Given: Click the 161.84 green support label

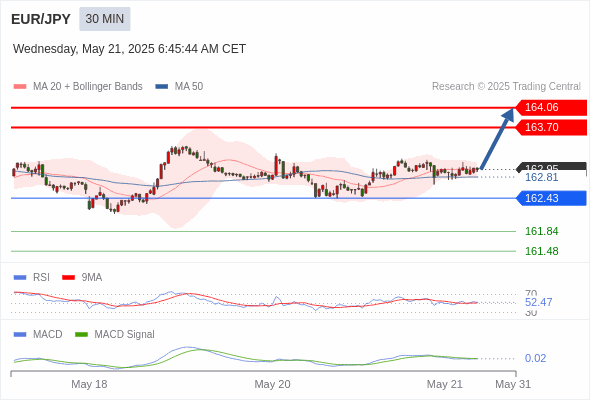Looking at the screenshot, I should [541, 231].
